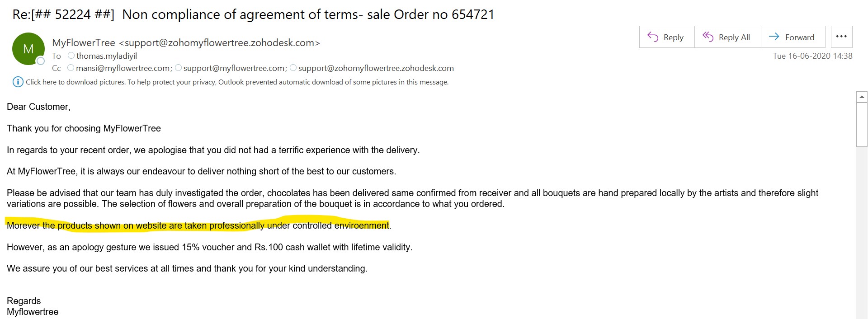
Task: Click presence circle beside support@zohomyflowertree.zohodesk.com in Cc
Action: 293,68
